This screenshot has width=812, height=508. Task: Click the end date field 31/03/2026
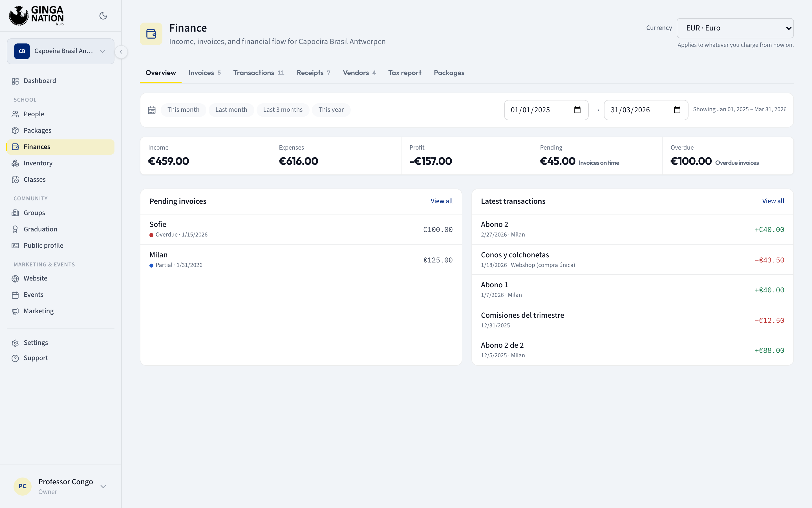pos(646,110)
